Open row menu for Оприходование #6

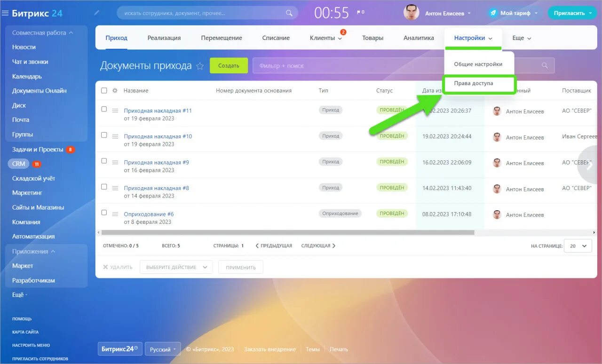coord(115,214)
